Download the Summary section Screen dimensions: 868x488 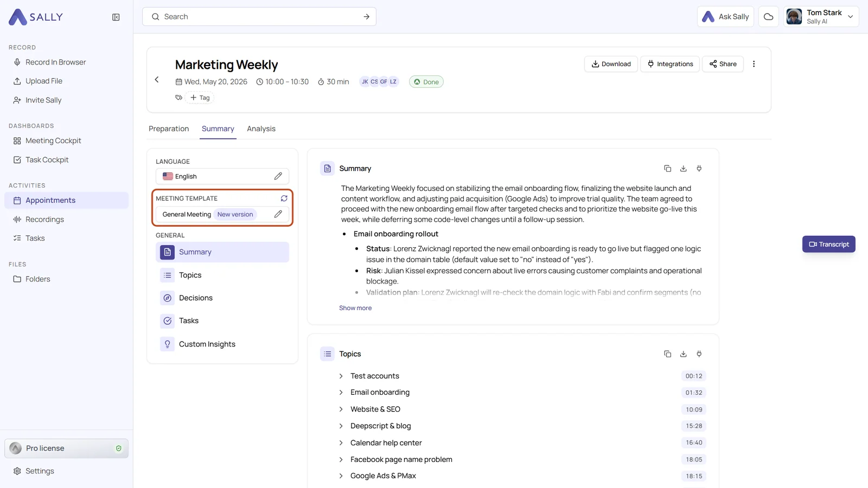(683, 169)
